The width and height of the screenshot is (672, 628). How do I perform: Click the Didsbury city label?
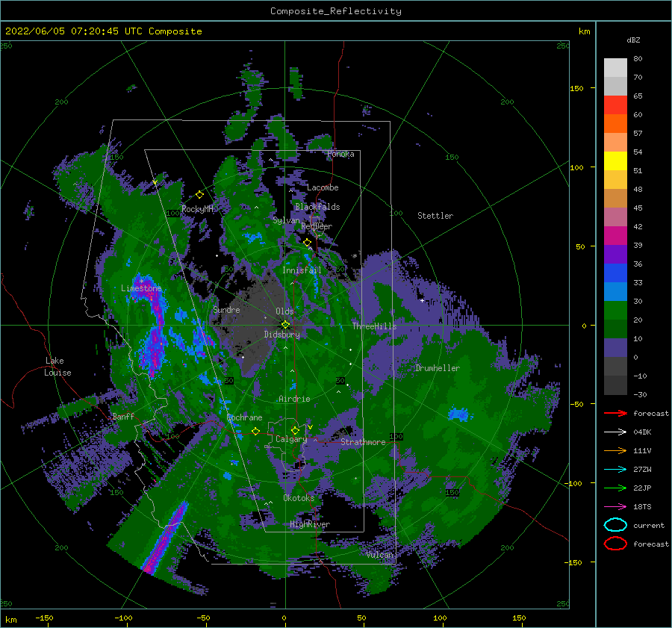point(282,335)
